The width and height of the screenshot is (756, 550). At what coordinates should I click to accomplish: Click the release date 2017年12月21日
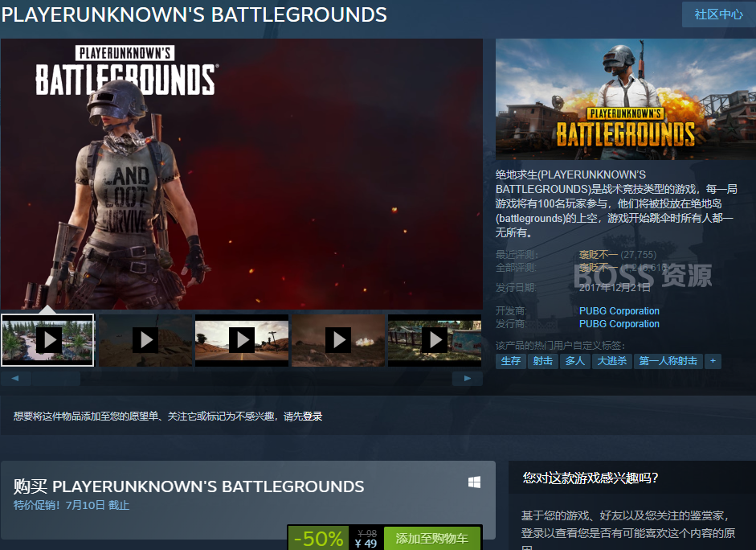coord(615,288)
